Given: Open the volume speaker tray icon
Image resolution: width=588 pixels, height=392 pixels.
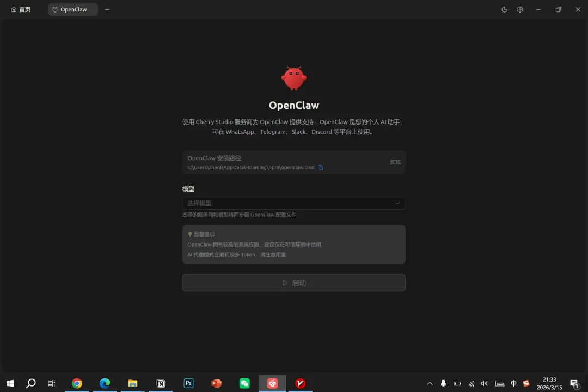Looking at the screenshot, I should click(485, 383).
